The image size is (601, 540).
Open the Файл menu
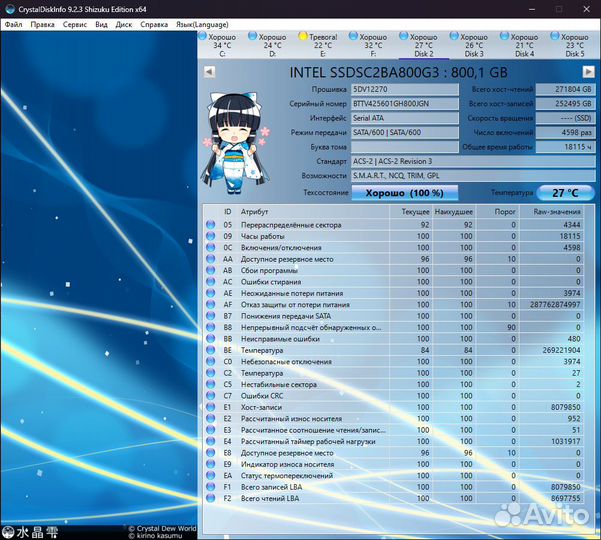[x=13, y=23]
